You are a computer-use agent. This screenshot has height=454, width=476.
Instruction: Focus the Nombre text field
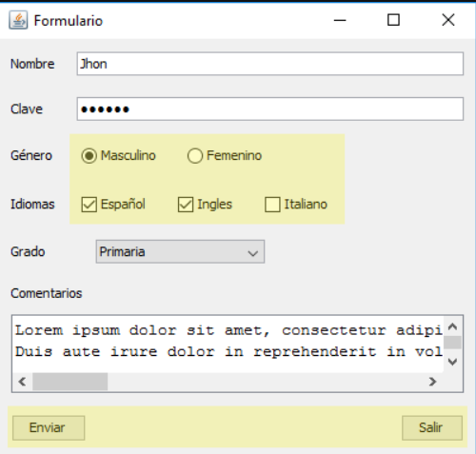[x=270, y=64]
